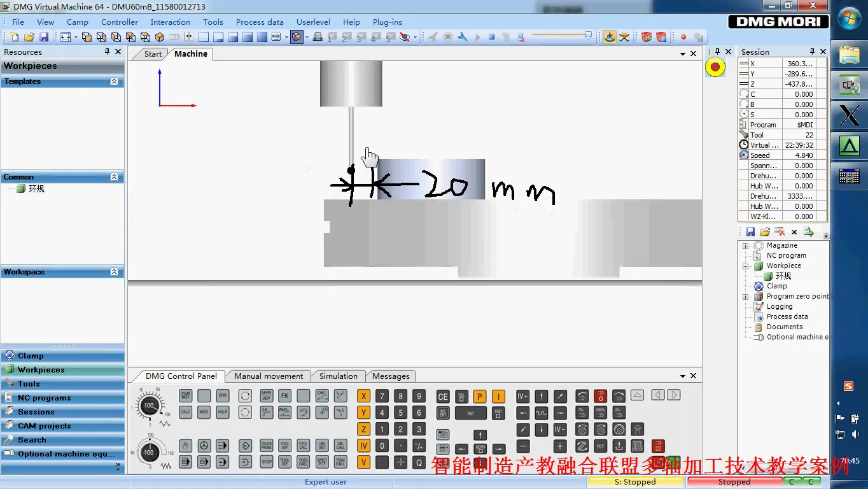
Task: Pin the Resources panel
Action: pyautogui.click(x=108, y=52)
